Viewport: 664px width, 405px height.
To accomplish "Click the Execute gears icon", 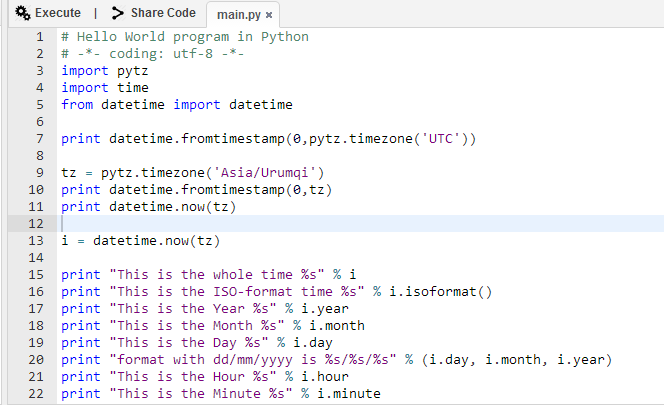I will tap(23, 13).
